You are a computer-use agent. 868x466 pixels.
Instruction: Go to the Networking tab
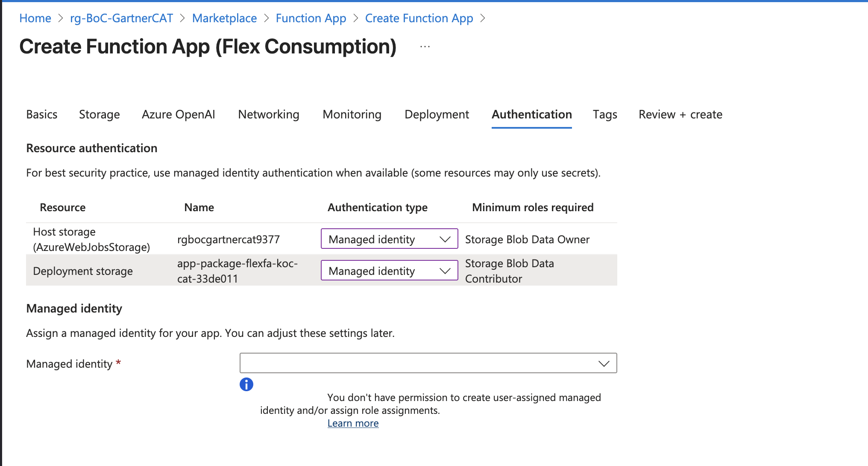(x=268, y=115)
